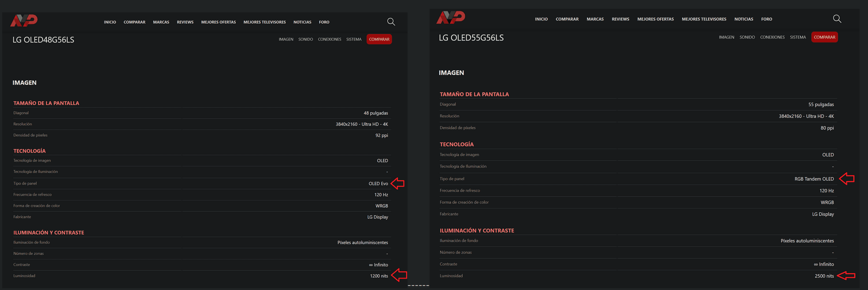Click the RGB Tandem OLED value

pos(814,179)
